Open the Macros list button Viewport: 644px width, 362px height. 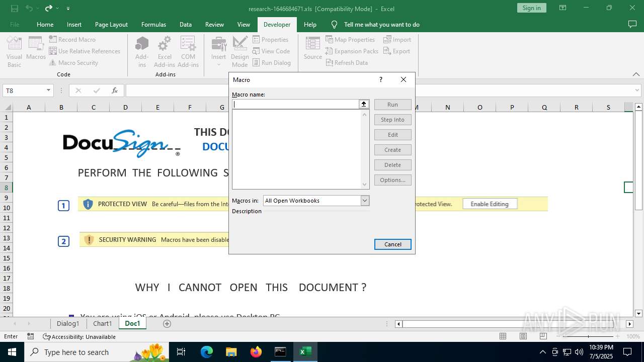(x=36, y=48)
